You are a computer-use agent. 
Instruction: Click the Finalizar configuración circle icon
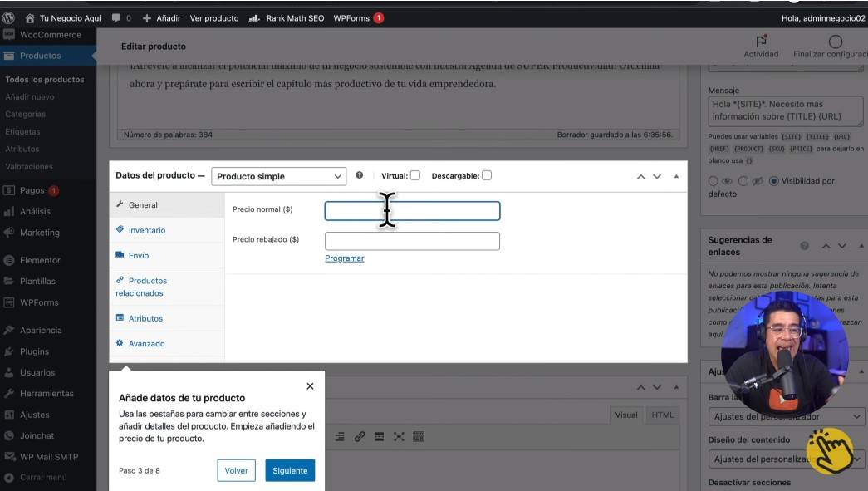click(x=836, y=42)
